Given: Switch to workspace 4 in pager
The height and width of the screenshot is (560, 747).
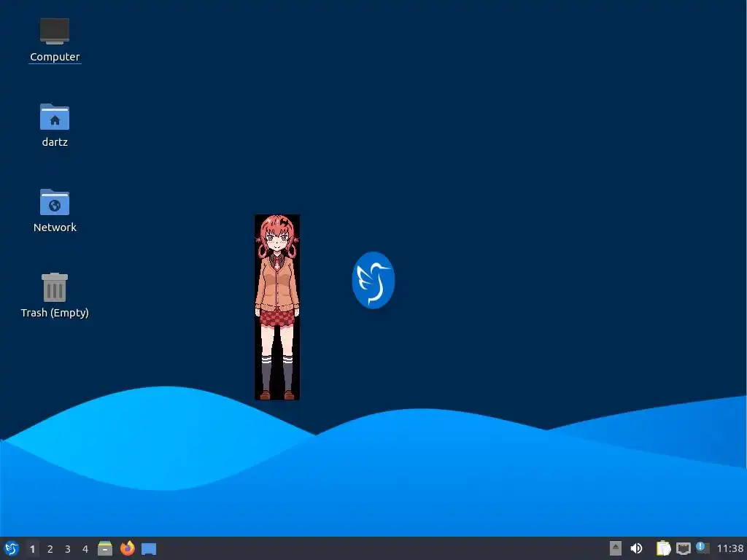Looking at the screenshot, I should (85, 549).
